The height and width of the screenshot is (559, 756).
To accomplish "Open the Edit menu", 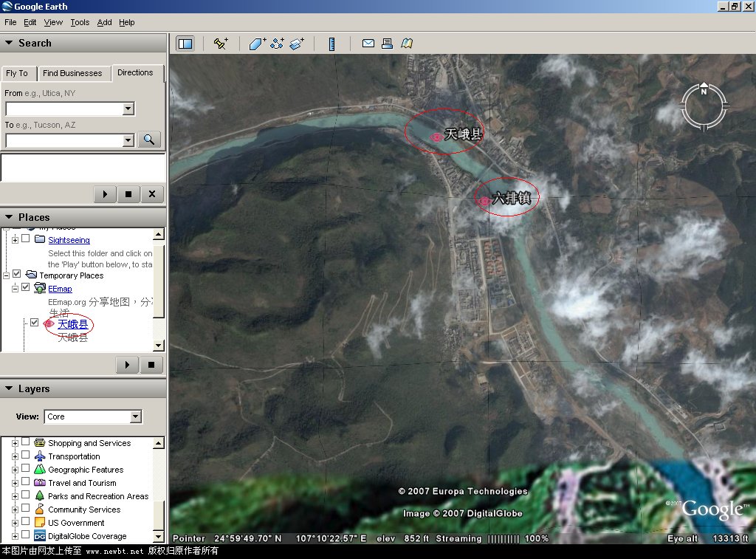I will pyautogui.click(x=30, y=22).
